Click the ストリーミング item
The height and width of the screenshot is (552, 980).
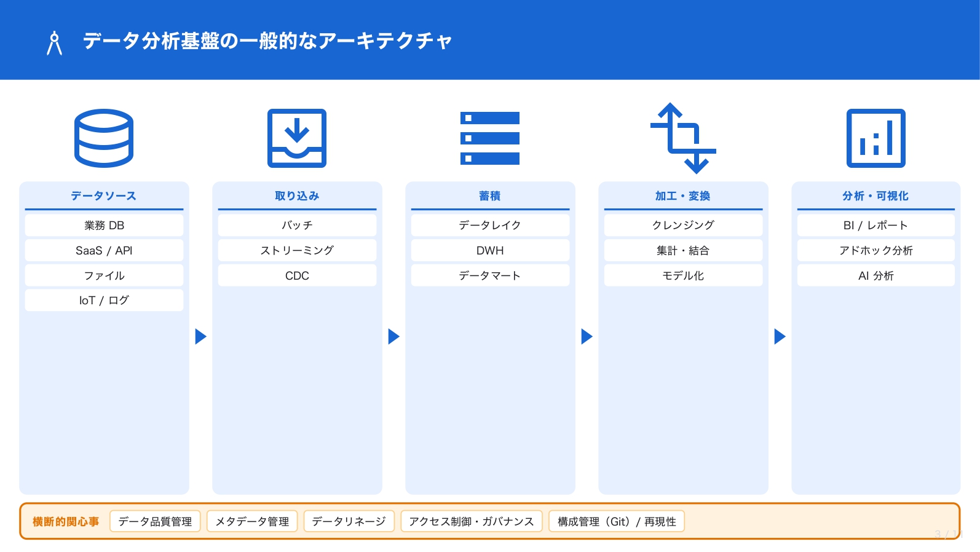coord(297,251)
